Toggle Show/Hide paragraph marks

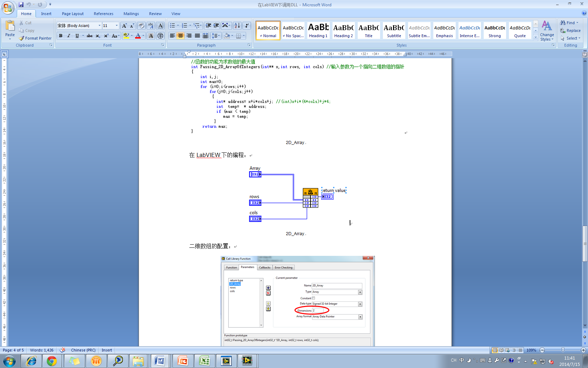click(247, 26)
